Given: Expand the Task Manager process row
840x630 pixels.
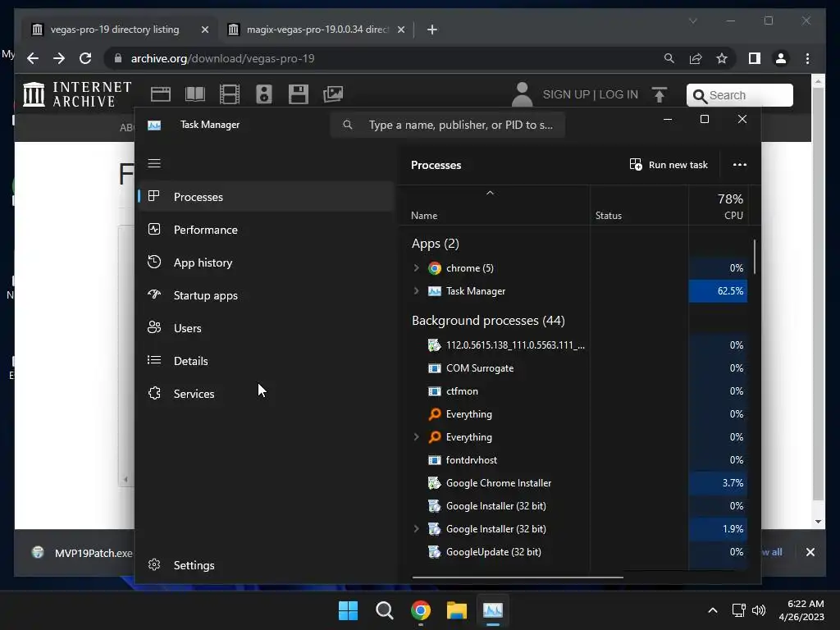Looking at the screenshot, I should point(416,291).
